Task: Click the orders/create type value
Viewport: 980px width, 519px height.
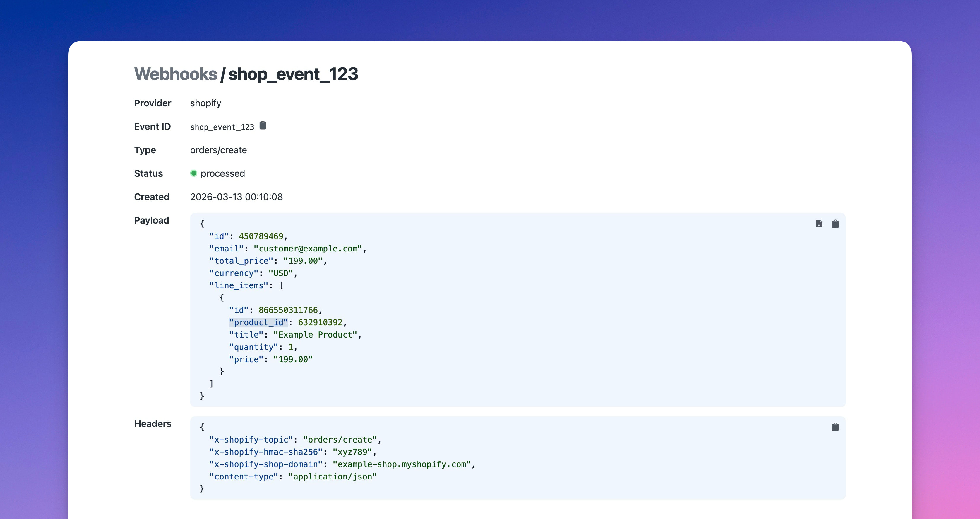Action: pos(219,150)
